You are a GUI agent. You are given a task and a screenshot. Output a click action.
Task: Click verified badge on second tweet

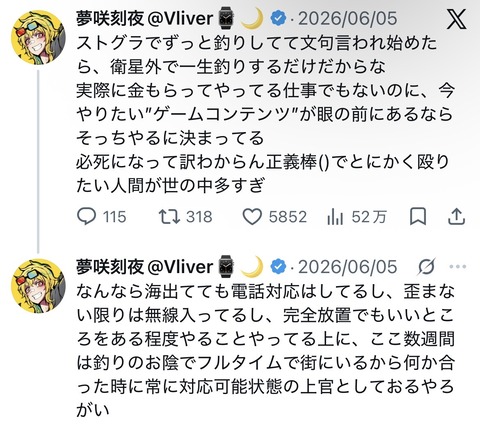[x=278, y=267]
